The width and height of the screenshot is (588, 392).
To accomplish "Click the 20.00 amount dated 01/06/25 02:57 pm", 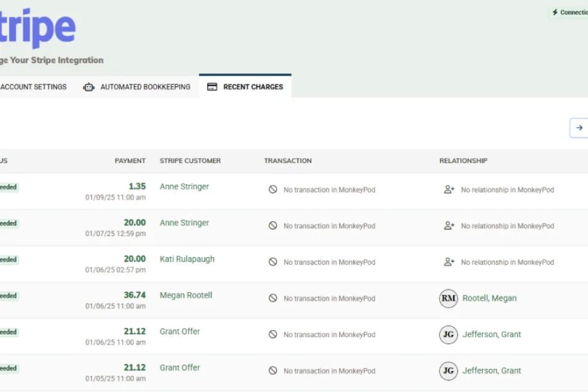I will [x=135, y=259].
